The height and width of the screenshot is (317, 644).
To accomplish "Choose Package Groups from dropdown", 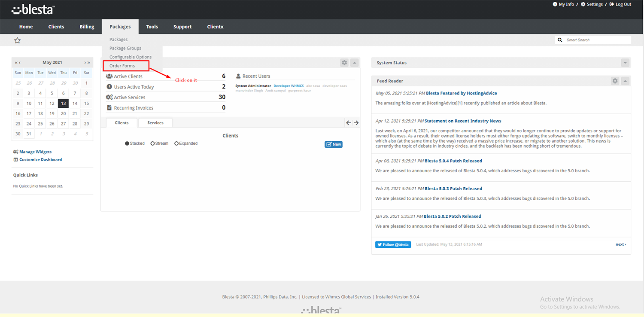I will pyautogui.click(x=125, y=48).
